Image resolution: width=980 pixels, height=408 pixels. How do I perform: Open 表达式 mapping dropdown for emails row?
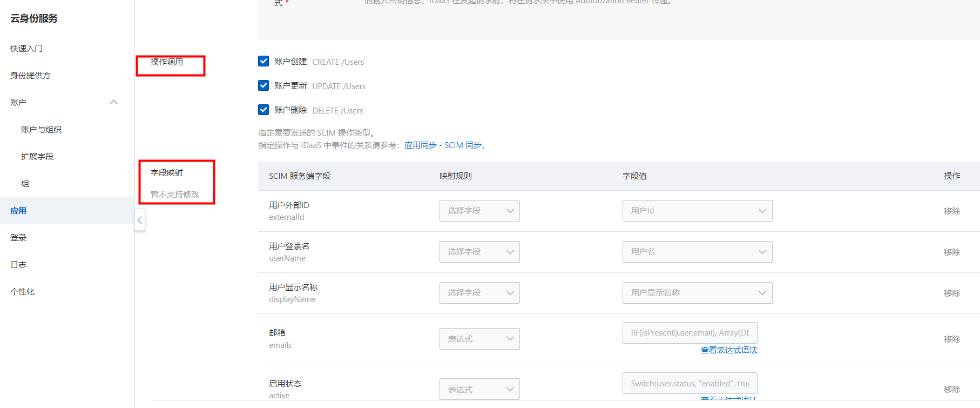tap(479, 339)
